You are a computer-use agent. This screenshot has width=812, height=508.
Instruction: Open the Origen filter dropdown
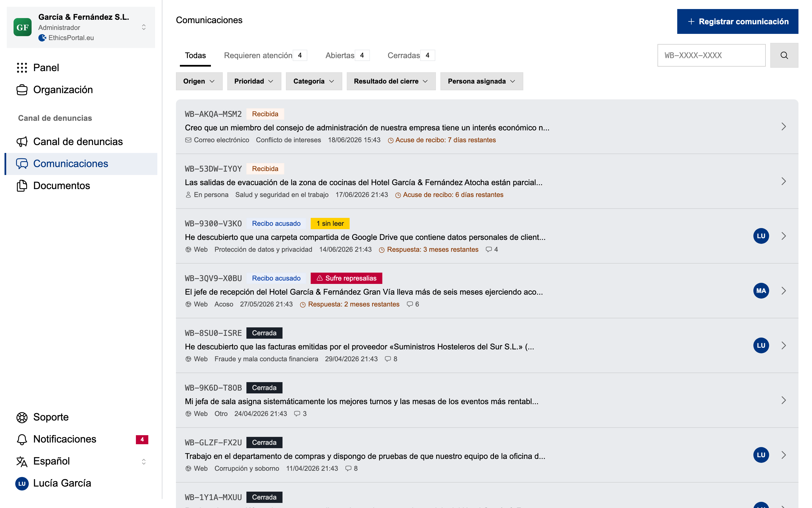point(199,81)
